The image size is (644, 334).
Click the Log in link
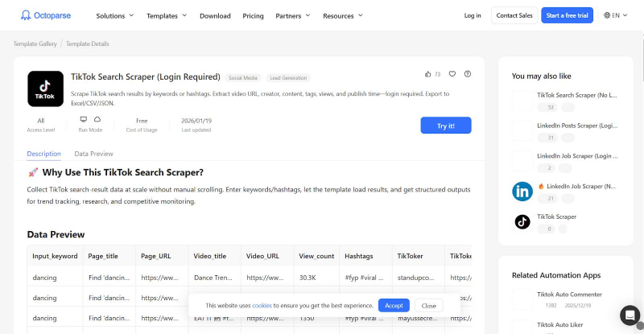coord(473,15)
